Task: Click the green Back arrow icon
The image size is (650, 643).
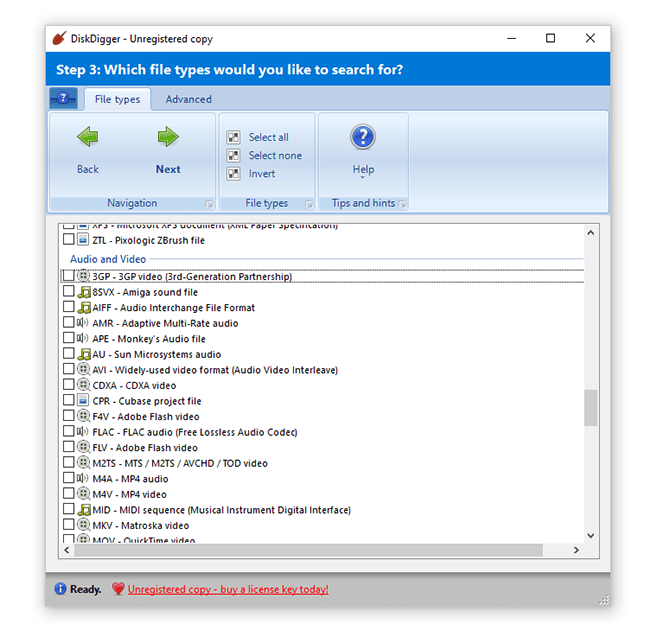Action: click(88, 137)
